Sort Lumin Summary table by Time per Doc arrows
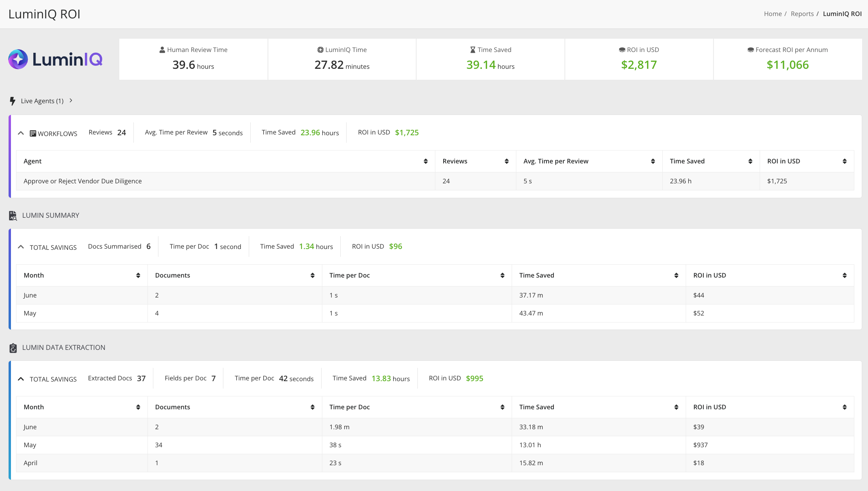Image resolution: width=868 pixels, height=491 pixels. [502, 276]
